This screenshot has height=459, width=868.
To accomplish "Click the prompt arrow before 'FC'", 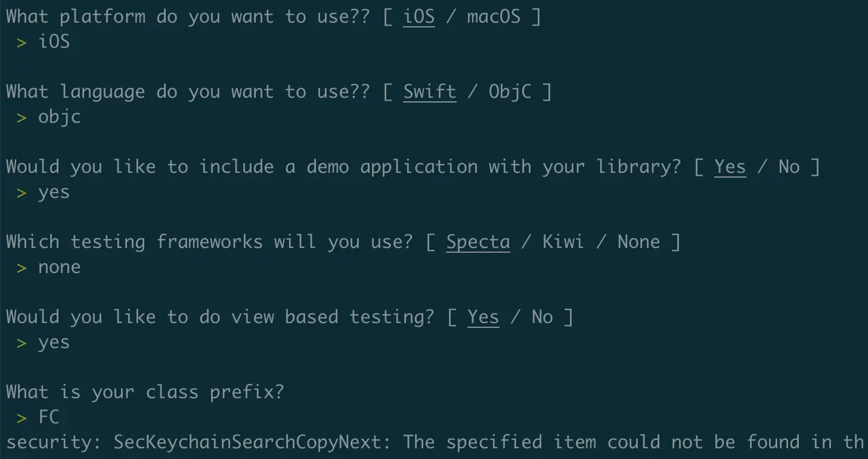I will tap(22, 418).
